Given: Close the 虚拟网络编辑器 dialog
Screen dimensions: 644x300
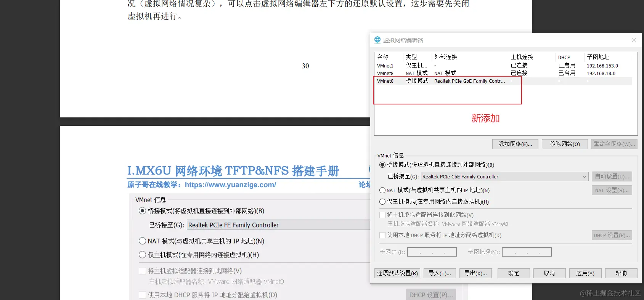Looking at the screenshot, I should pos(634,40).
